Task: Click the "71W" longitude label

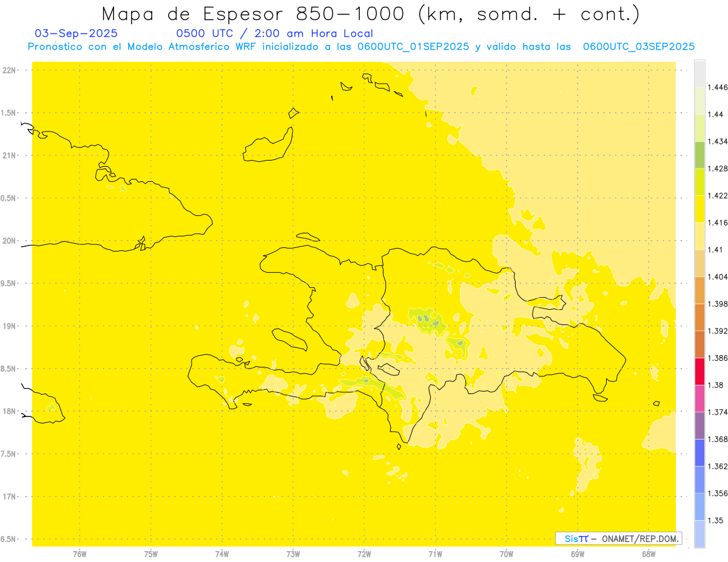Action: click(x=435, y=554)
